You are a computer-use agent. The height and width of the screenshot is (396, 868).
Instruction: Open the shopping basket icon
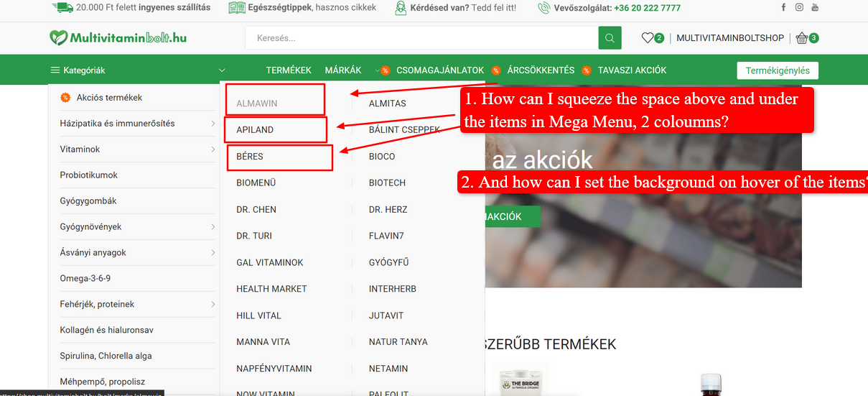point(802,37)
